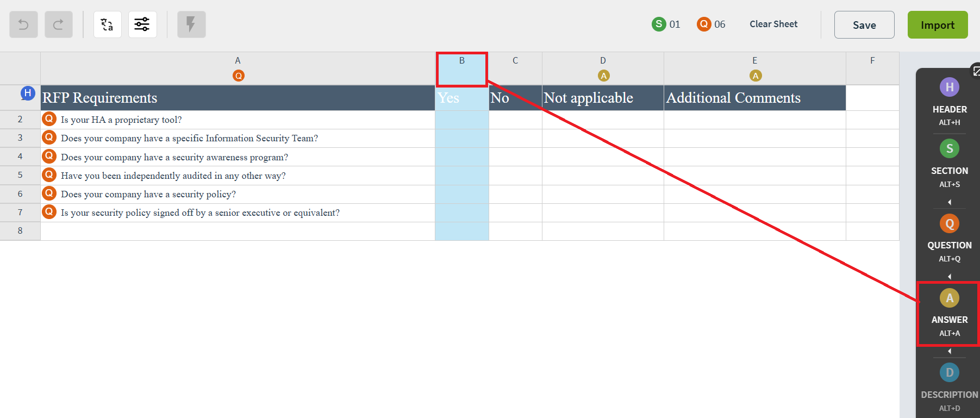Select row 2 header

coord(20,120)
